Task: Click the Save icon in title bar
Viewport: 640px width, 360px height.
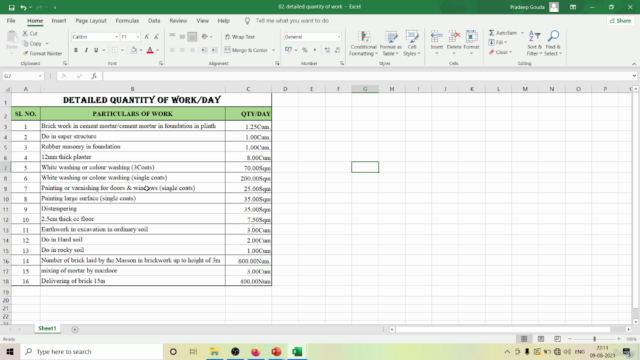Action: coord(11,7)
